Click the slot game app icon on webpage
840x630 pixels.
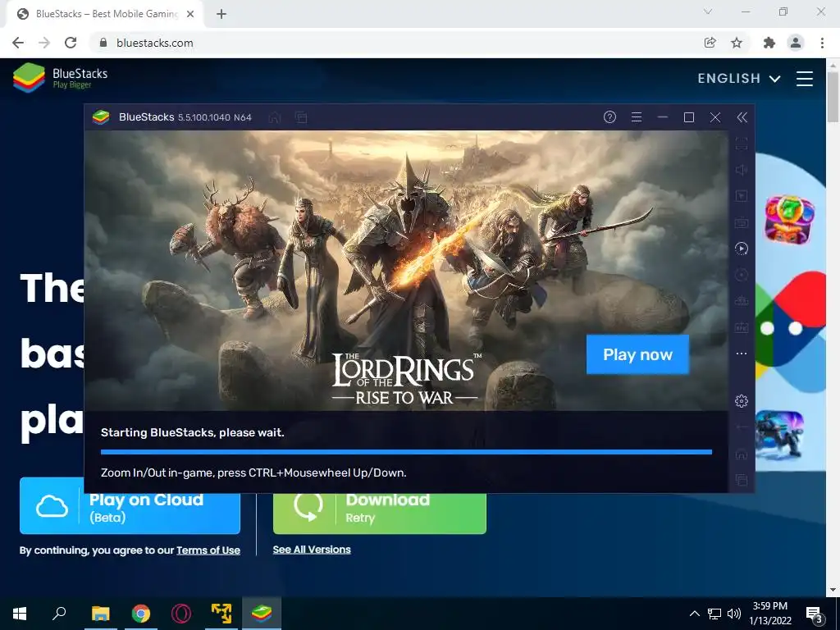coord(790,220)
